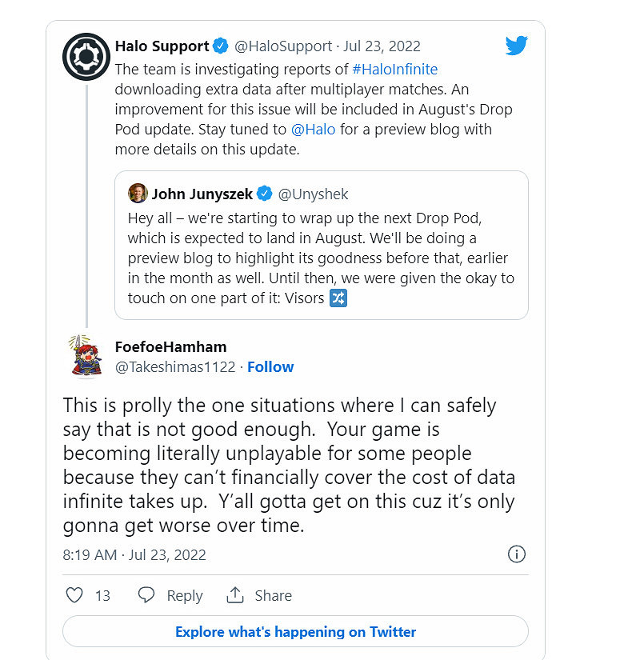Like the tweet with heart icon
This screenshot has height=660, width=644.
click(74, 595)
